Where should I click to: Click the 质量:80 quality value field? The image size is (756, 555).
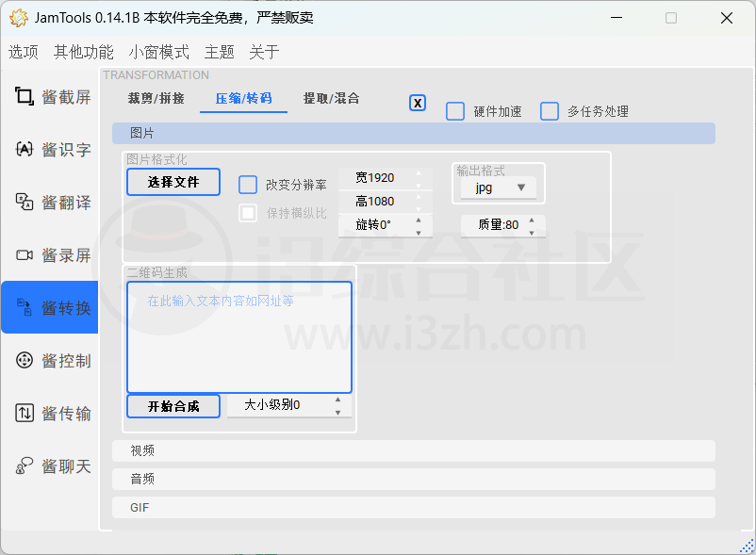pos(502,225)
